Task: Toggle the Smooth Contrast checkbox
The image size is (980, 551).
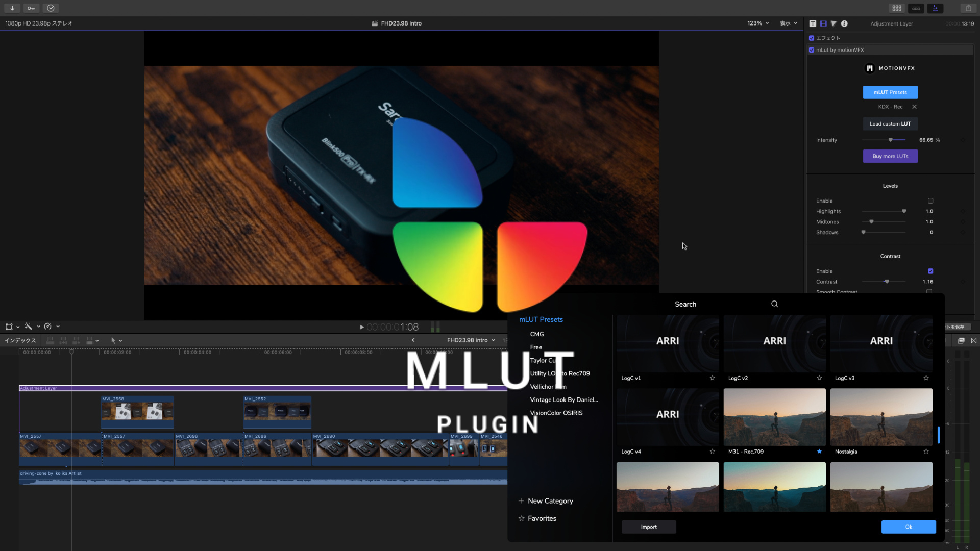Action: pyautogui.click(x=929, y=291)
